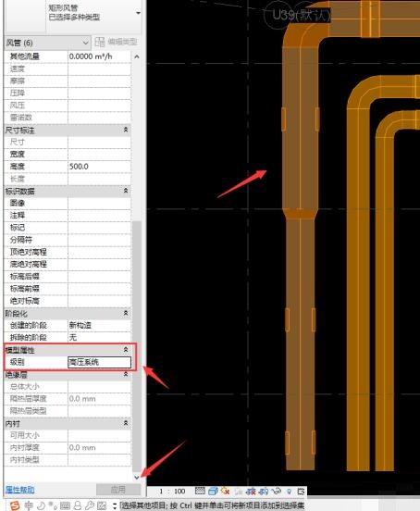Click reveal hidden elements lightbulb icon
Screen dimensions: 420x511
[290, 492]
